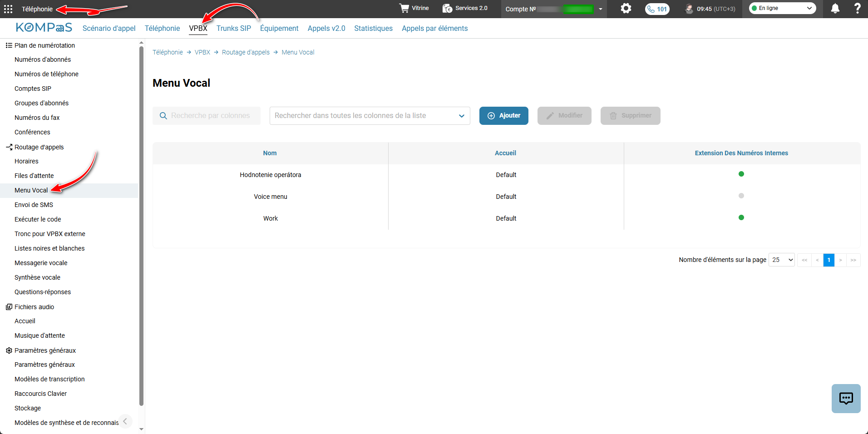Screen dimensions: 868x434
Task: Switch to Trunks SIP tab
Action: (x=233, y=28)
